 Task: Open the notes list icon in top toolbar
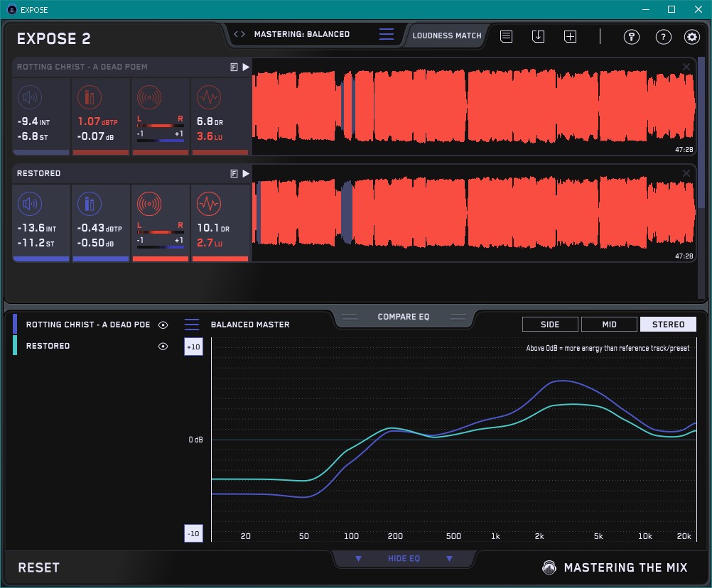(x=506, y=36)
